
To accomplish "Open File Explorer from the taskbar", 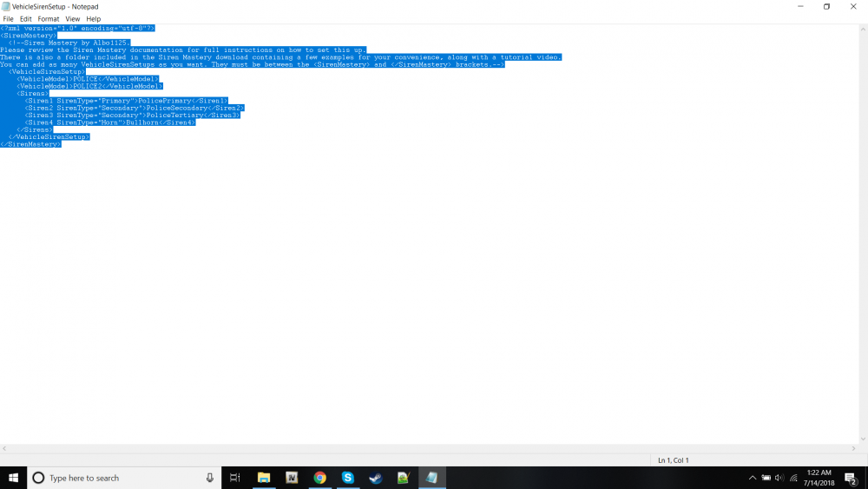I will click(264, 478).
